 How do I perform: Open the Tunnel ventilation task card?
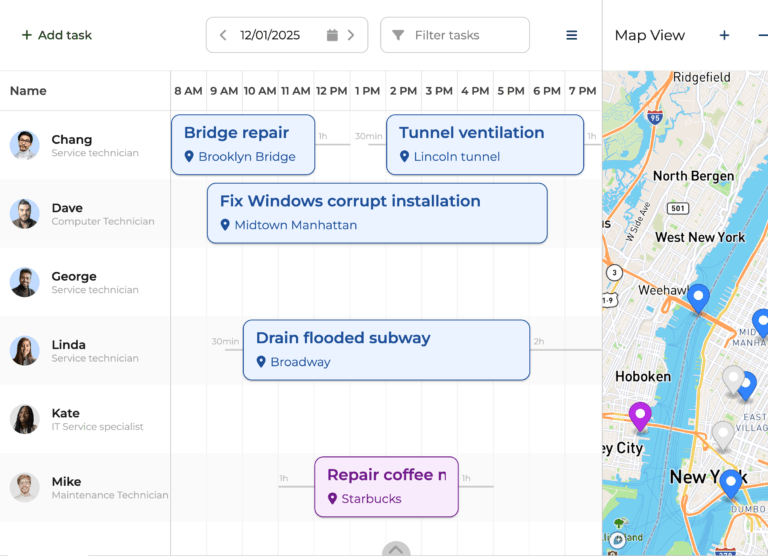tap(484, 144)
